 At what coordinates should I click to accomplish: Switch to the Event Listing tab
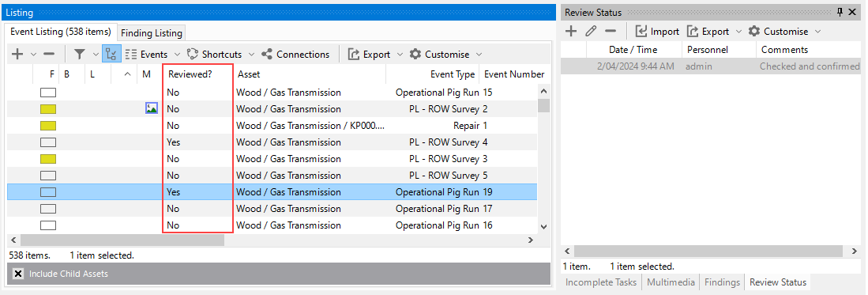click(x=61, y=32)
